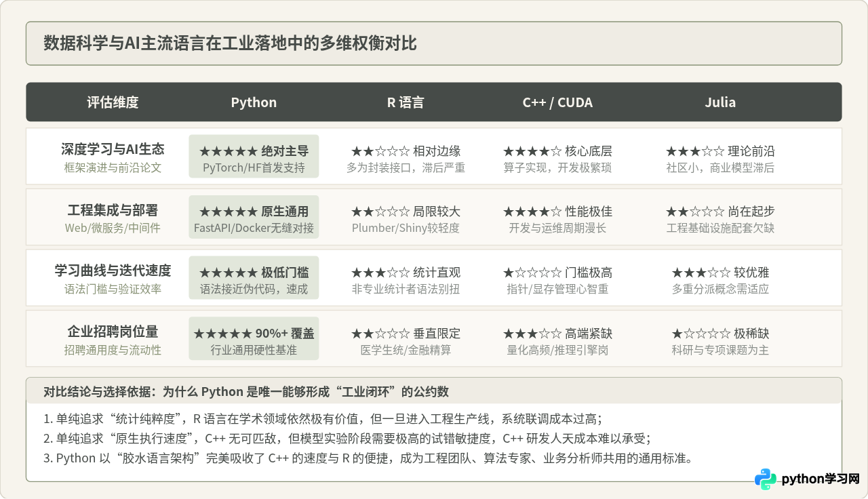Select the note "算子实现，开发极繁琐"
The image size is (868, 499).
(557, 167)
